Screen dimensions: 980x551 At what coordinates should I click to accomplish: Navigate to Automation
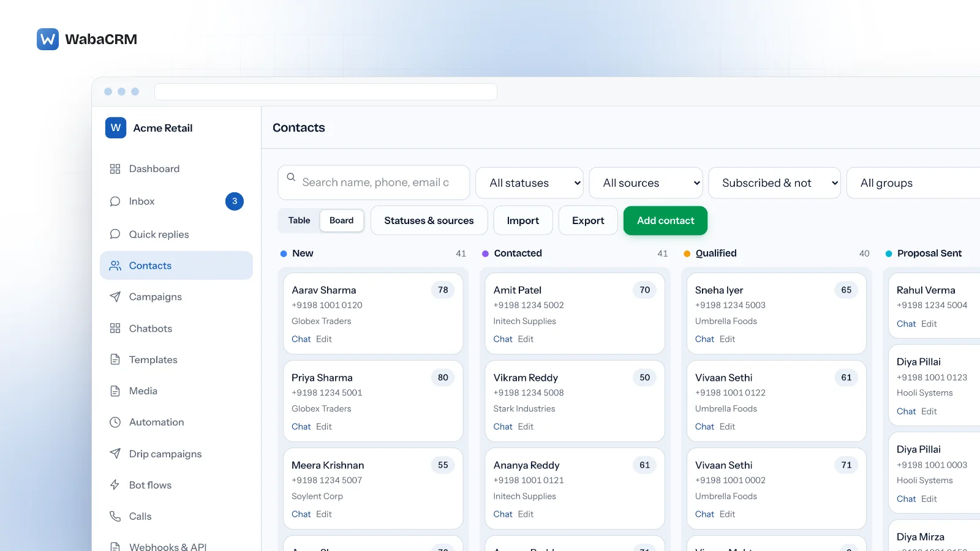[176, 422]
